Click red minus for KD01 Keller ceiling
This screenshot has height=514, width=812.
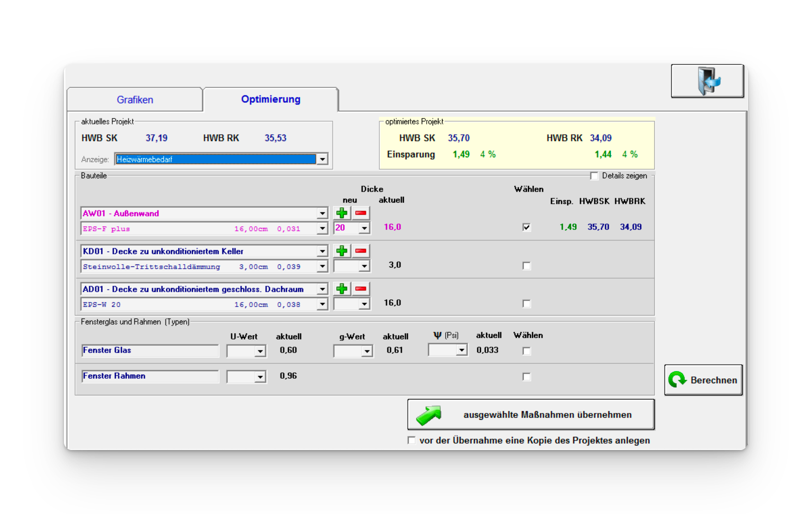360,251
